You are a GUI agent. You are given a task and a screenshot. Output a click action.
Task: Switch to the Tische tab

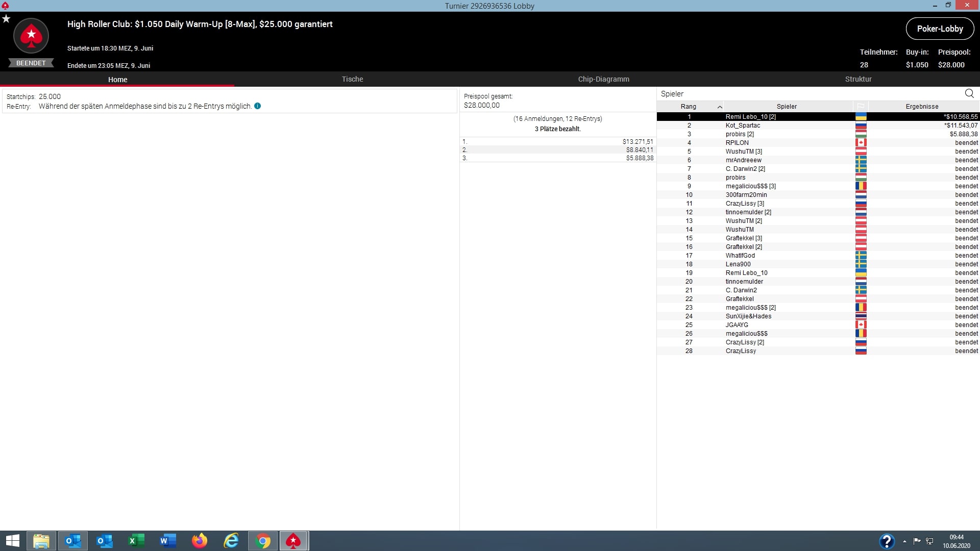click(x=352, y=79)
